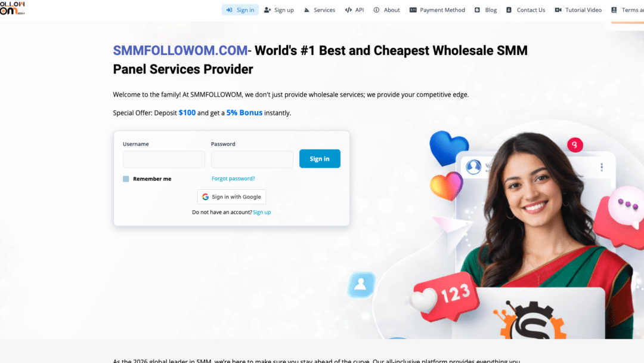Click the API code brackets icon
Image resolution: width=644 pixels, height=363 pixels.
[x=348, y=10]
